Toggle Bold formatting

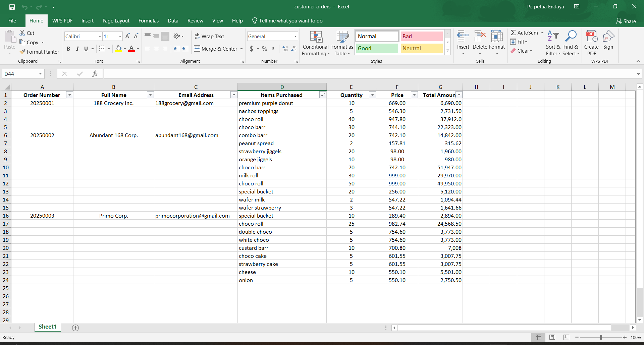68,49
